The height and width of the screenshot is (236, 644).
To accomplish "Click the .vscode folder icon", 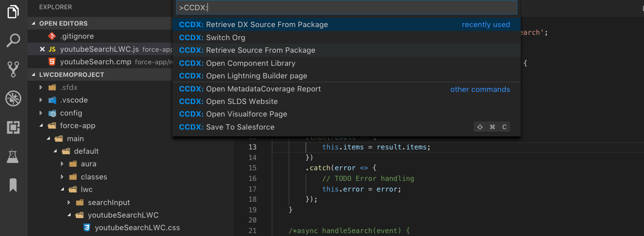I will pos(52,100).
